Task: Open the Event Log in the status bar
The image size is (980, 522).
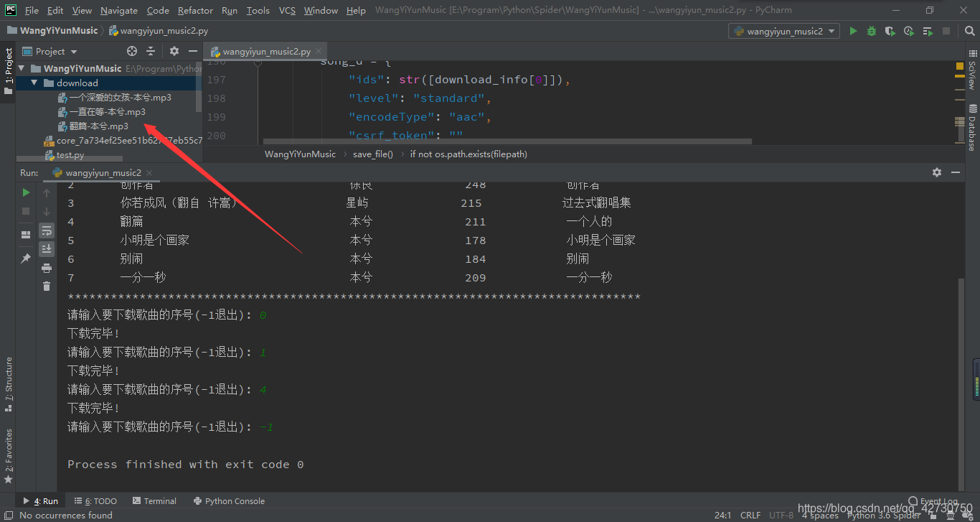Action: (933, 501)
